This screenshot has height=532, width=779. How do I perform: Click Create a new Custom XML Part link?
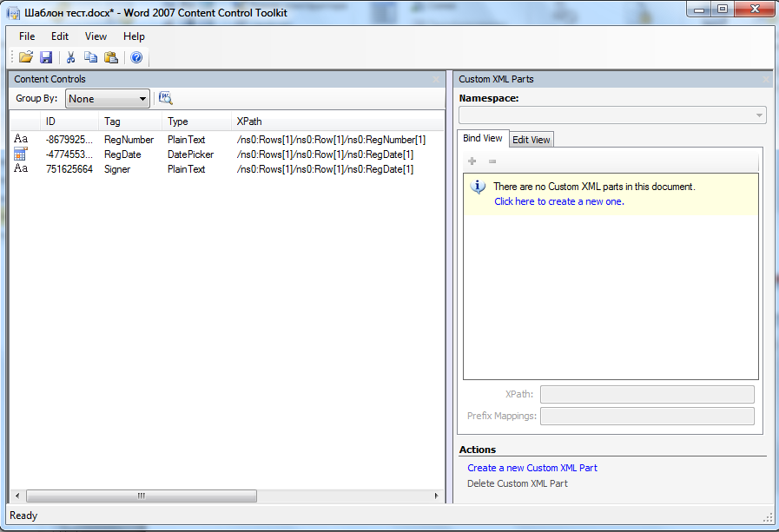(532, 468)
